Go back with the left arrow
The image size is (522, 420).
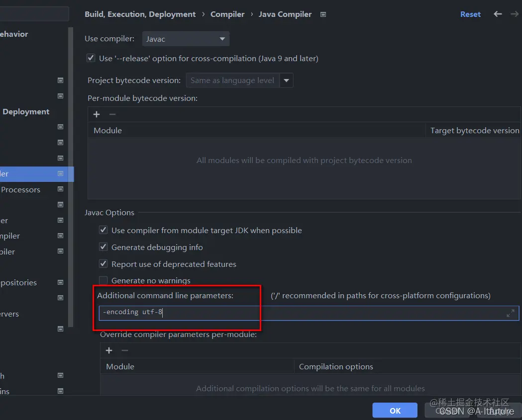click(498, 14)
